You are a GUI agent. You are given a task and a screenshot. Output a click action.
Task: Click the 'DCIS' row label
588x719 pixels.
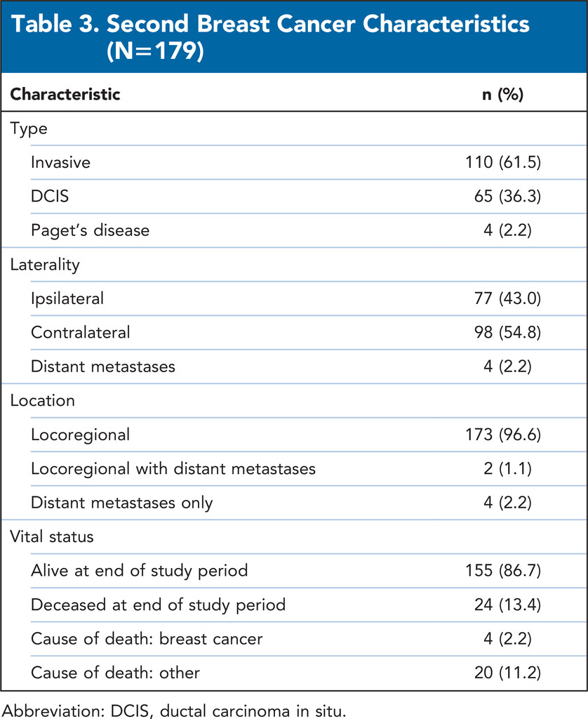click(x=51, y=197)
